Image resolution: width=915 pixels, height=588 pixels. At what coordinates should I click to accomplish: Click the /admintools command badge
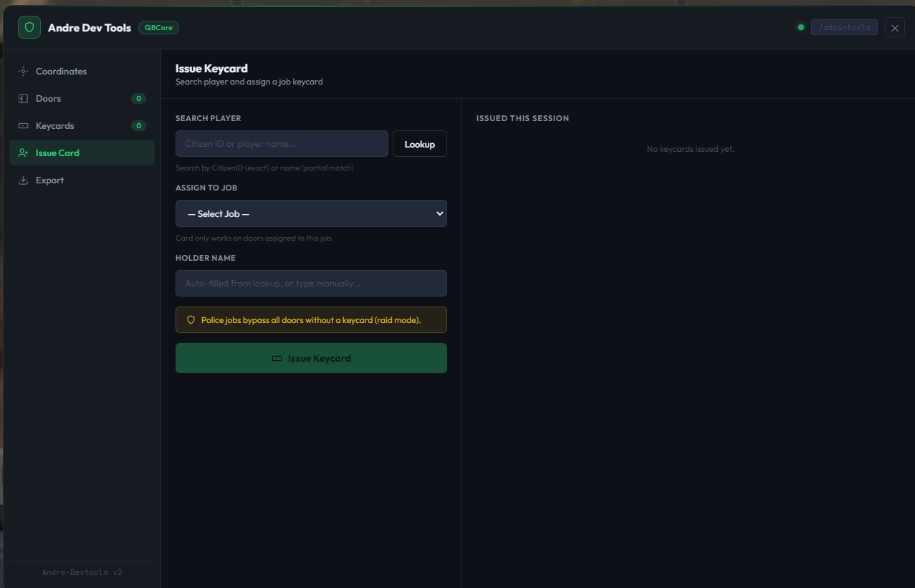pyautogui.click(x=844, y=28)
